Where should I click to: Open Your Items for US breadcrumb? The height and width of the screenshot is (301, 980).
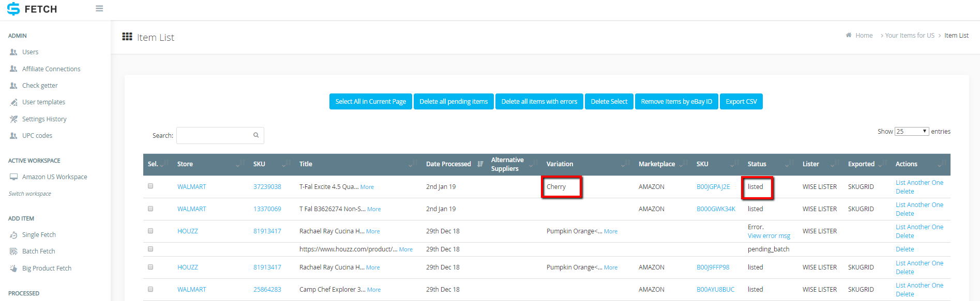pos(910,36)
